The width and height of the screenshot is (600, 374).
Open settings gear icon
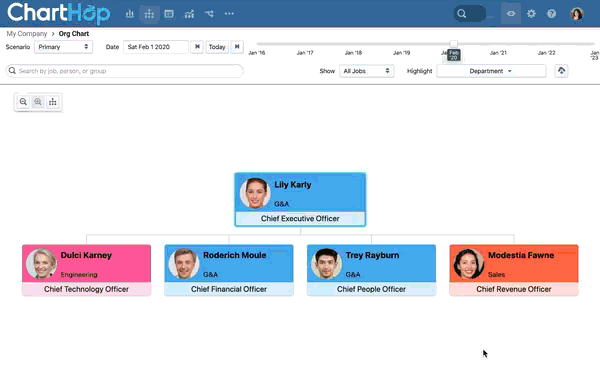(x=531, y=14)
